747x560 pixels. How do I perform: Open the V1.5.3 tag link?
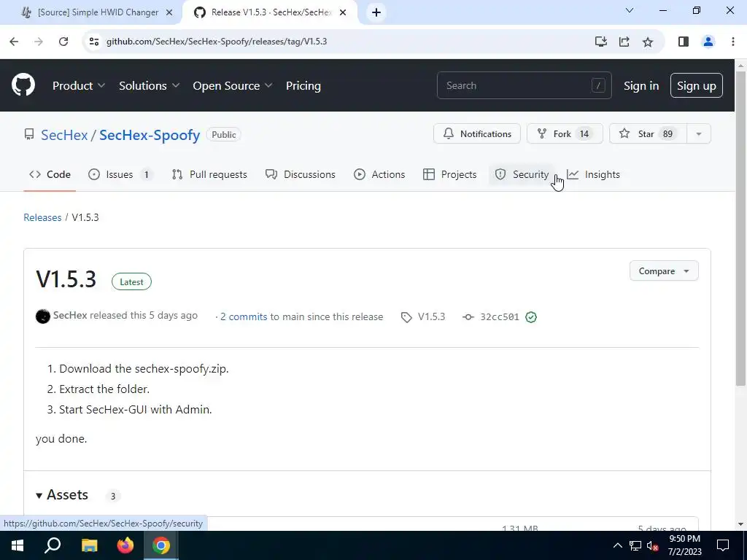pyautogui.click(x=423, y=316)
